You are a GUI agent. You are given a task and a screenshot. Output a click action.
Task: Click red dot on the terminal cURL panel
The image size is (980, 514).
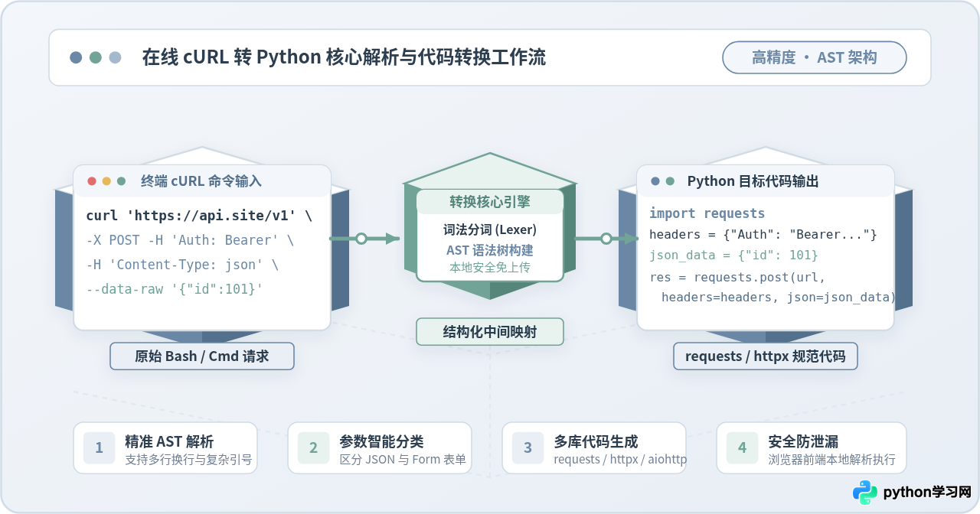[x=92, y=181]
